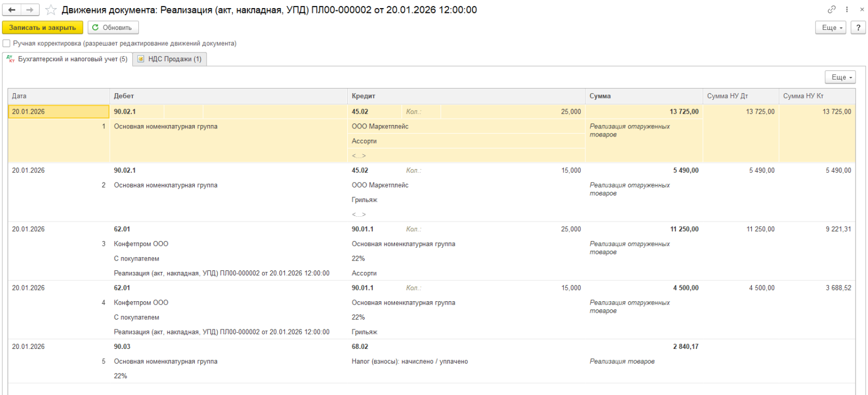The image size is (868, 395).
Task: Open the vertical three-dots window menu
Action: pyautogui.click(x=847, y=9)
